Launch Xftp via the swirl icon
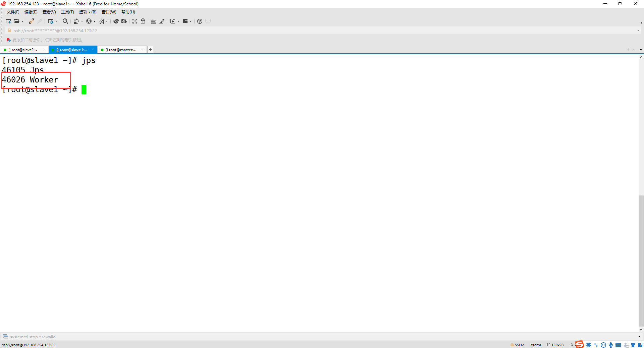The image size is (644, 348). [x=116, y=21]
